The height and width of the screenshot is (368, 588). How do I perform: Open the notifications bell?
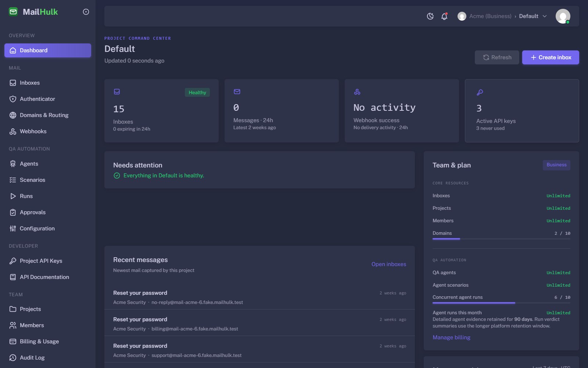444,16
